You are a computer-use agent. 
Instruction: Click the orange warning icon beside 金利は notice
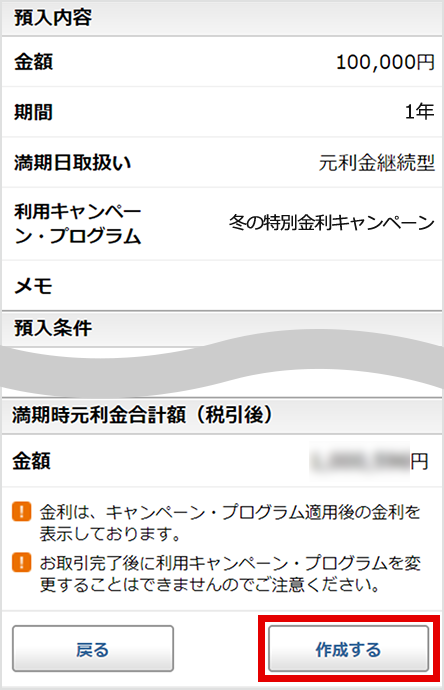(x=22, y=512)
